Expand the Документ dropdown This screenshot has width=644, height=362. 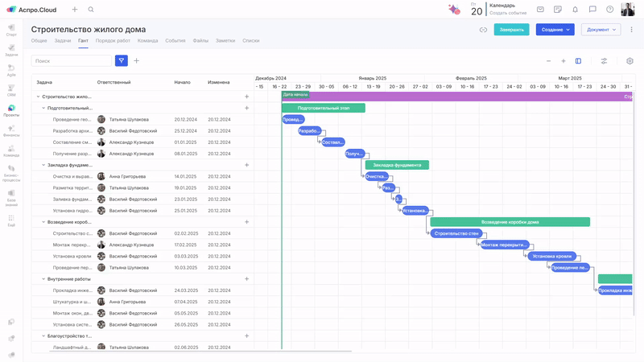tap(602, 30)
